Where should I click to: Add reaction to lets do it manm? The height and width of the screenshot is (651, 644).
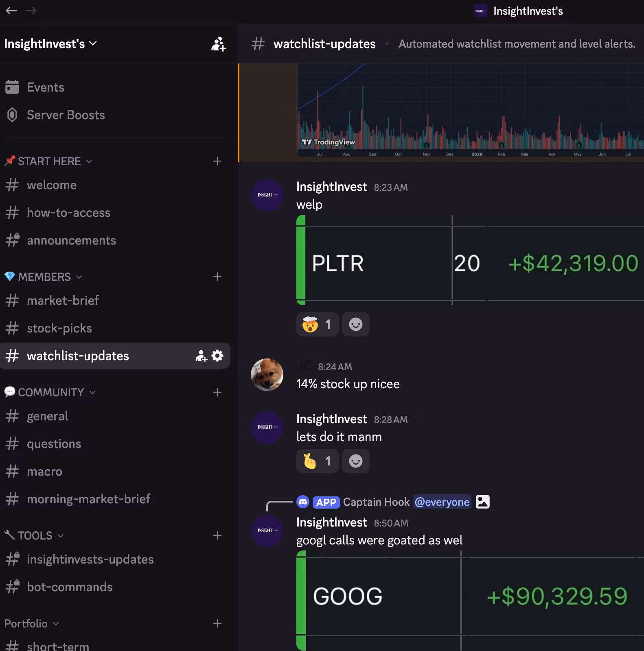click(356, 461)
